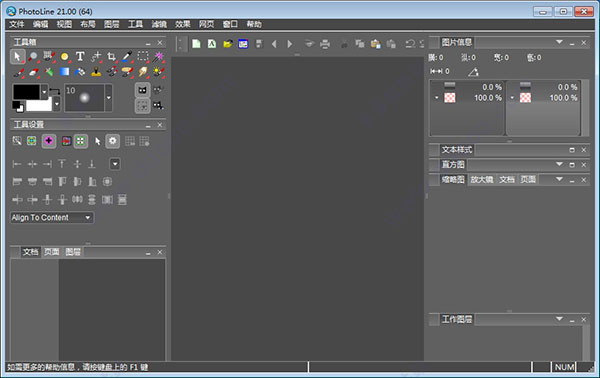Open the 缩略图 panel menu arrow

(559, 179)
